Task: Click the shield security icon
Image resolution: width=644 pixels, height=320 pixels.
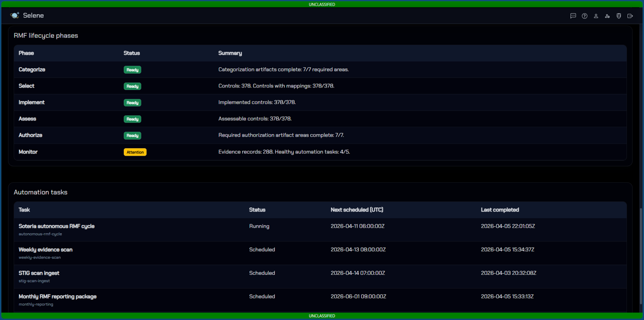Action: click(x=619, y=16)
